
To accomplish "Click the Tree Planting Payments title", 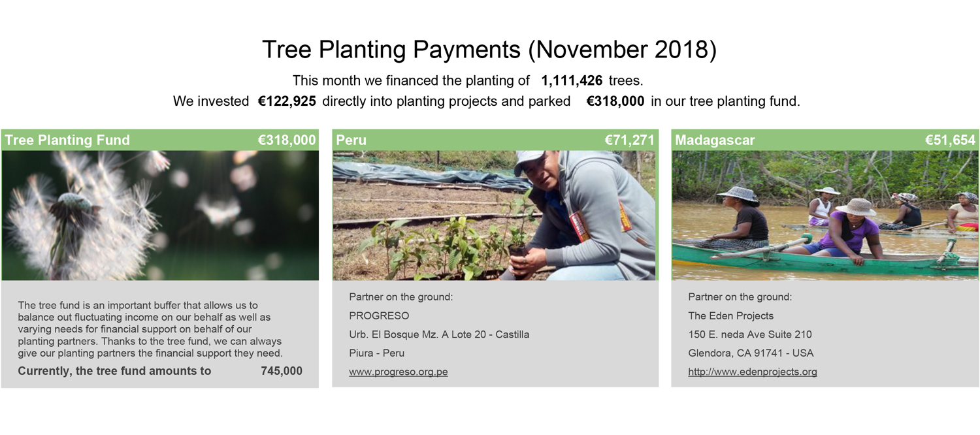I will pos(489,50).
